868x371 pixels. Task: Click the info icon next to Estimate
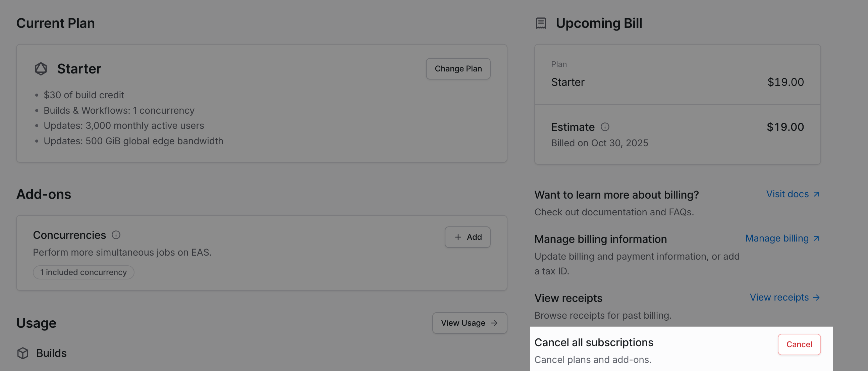point(605,127)
